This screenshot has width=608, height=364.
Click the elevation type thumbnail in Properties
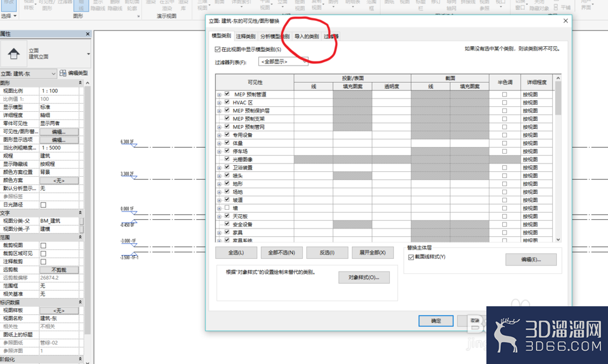13,53
